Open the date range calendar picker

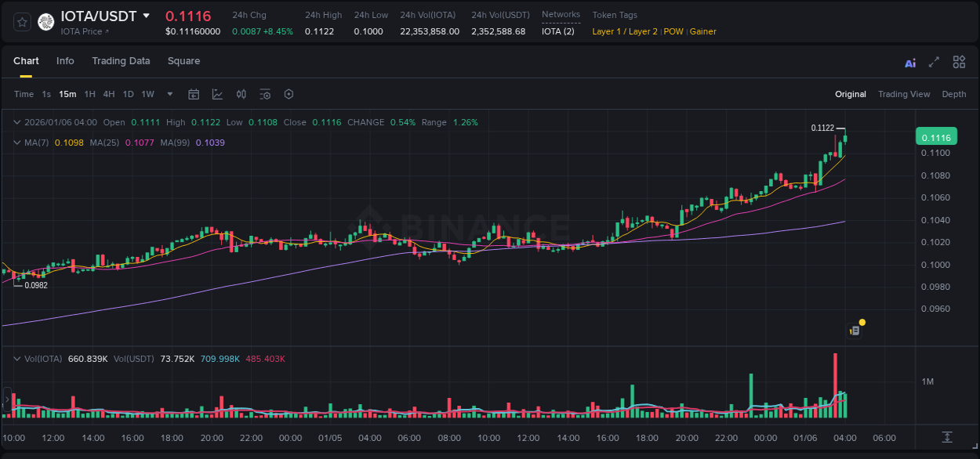tap(194, 93)
